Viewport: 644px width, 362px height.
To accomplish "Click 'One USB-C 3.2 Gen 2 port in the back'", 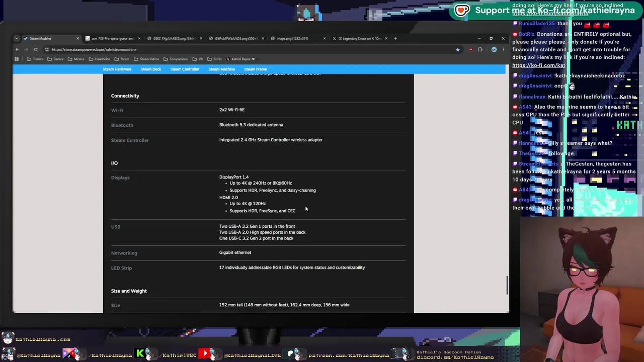I will pos(256,238).
